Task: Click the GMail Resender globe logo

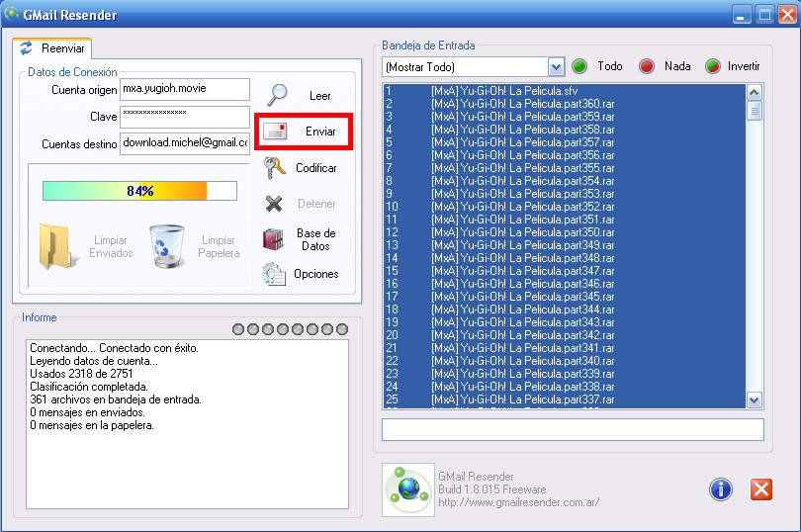Action: [x=407, y=487]
